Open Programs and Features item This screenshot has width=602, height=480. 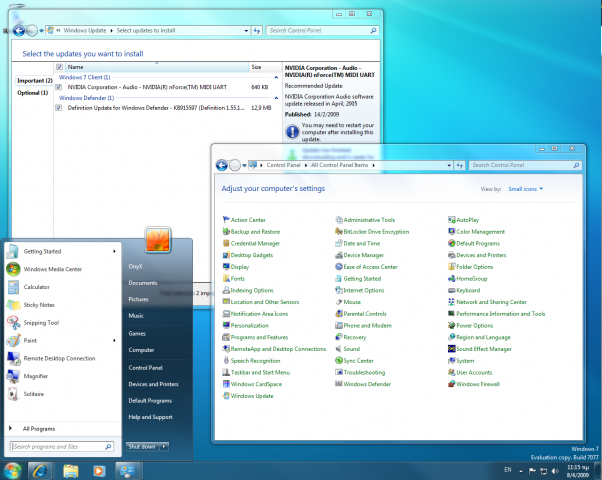255,337
